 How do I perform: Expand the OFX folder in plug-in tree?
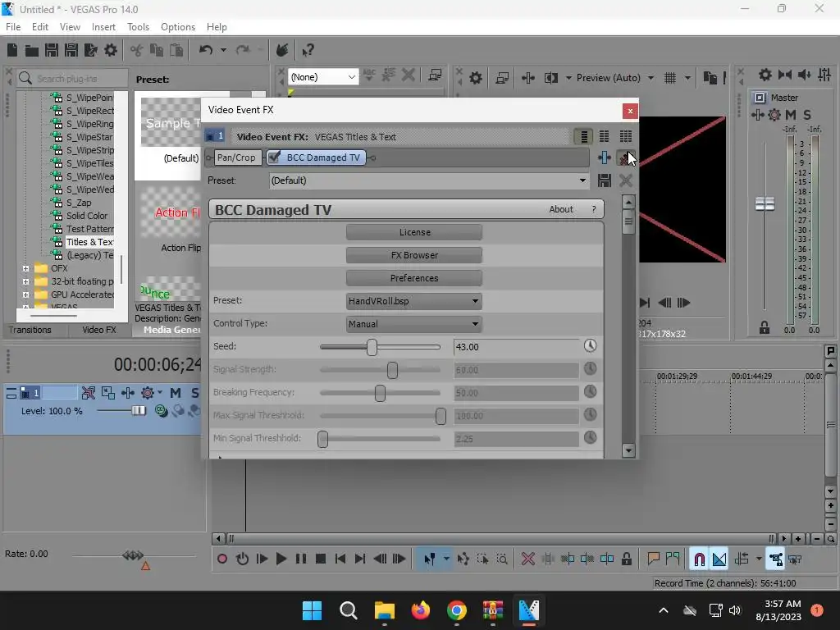coord(25,268)
